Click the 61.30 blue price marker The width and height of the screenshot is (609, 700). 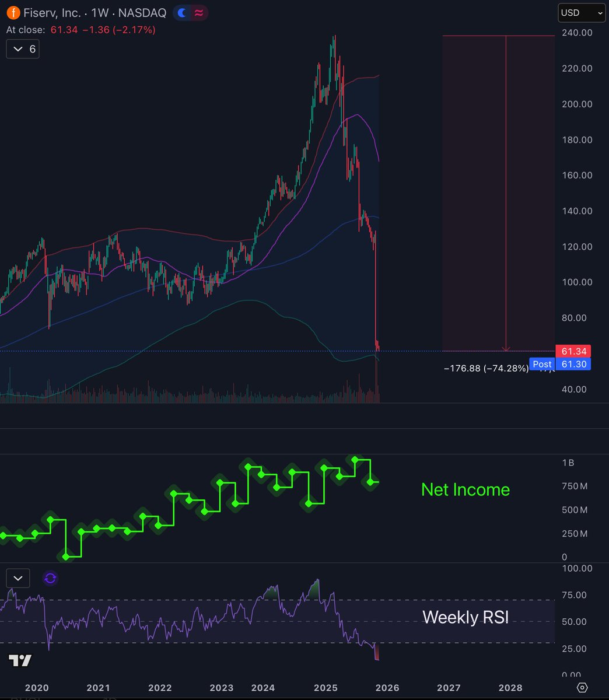[x=573, y=364]
